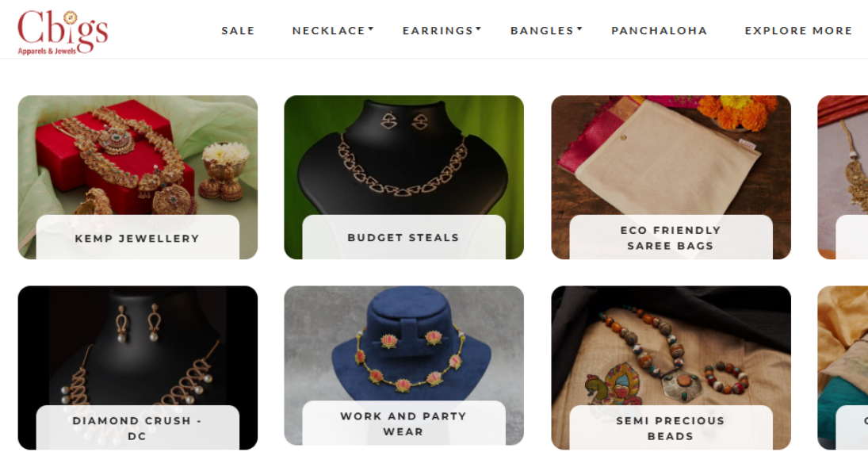The width and height of the screenshot is (868, 452).
Task: Expand the Bangles dropdown arrow
Action: 579,29
